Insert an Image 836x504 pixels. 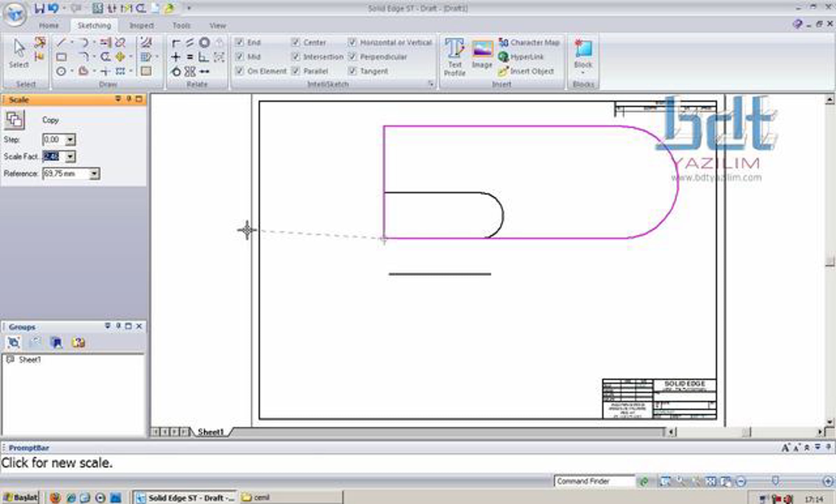coord(482,54)
